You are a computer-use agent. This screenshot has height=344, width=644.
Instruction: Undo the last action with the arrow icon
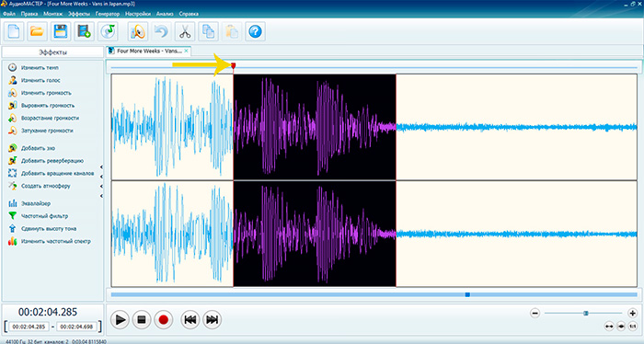161,31
